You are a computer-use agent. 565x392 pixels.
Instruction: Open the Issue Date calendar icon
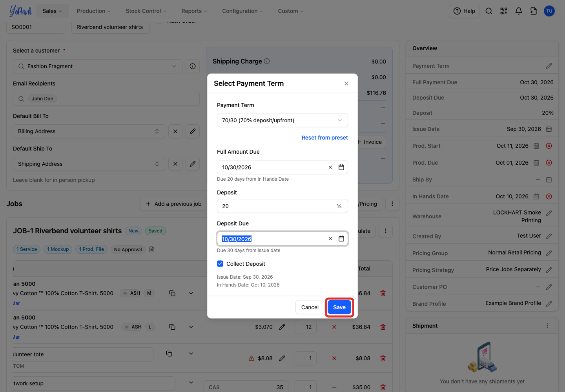pos(549,129)
